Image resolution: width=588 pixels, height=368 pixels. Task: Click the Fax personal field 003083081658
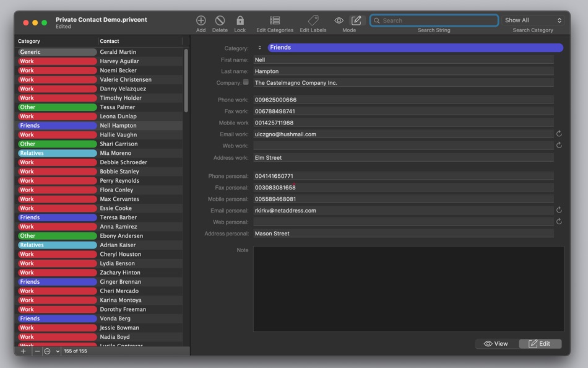pyautogui.click(x=404, y=187)
